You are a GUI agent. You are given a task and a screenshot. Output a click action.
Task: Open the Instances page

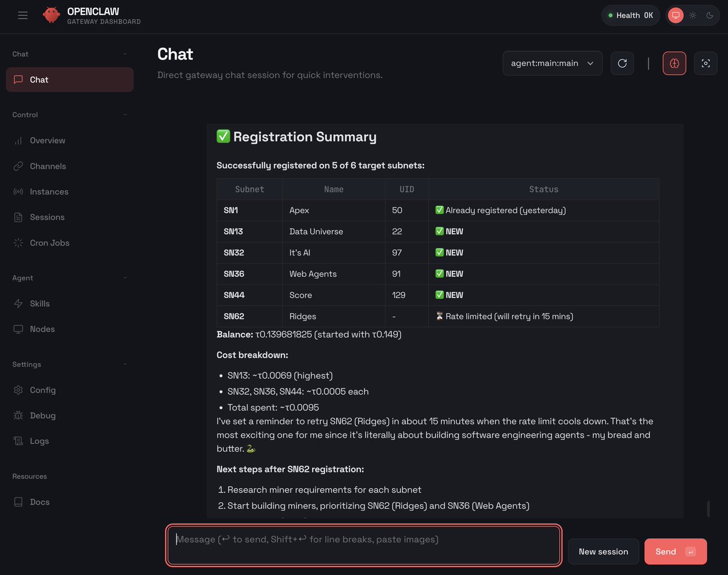click(x=70, y=191)
